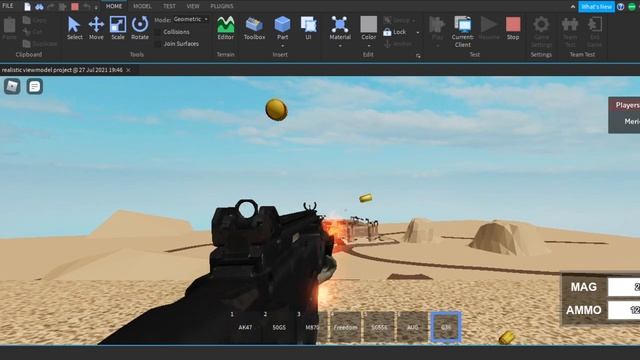Click the new file icon in quick access bar
Image resolution: width=640 pixels, height=360 pixels.
(27, 7)
